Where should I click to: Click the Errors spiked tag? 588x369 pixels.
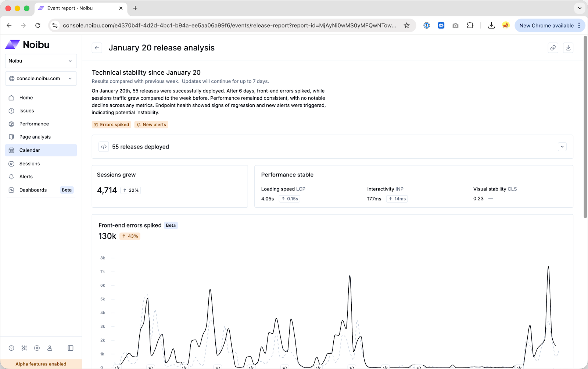(111, 125)
